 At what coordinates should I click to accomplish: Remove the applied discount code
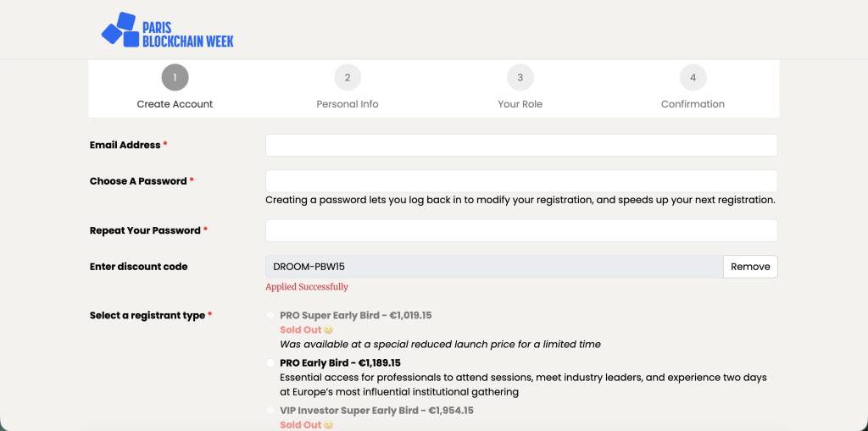coord(750,267)
